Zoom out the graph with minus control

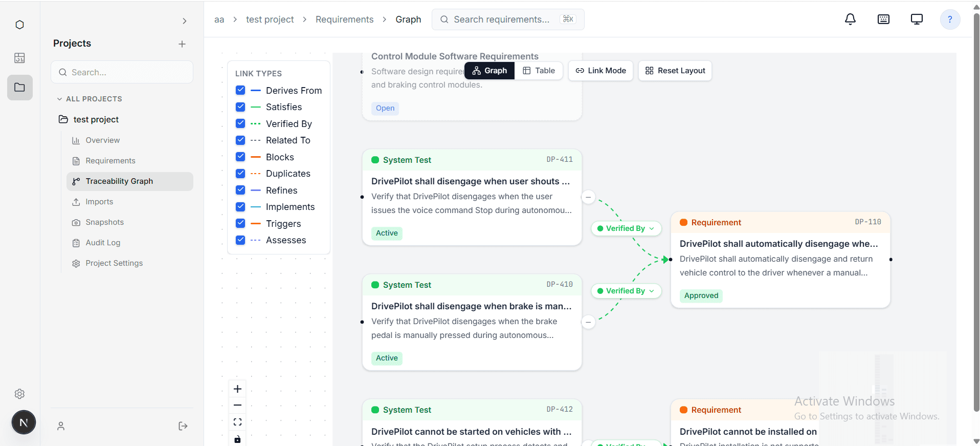[x=237, y=406]
